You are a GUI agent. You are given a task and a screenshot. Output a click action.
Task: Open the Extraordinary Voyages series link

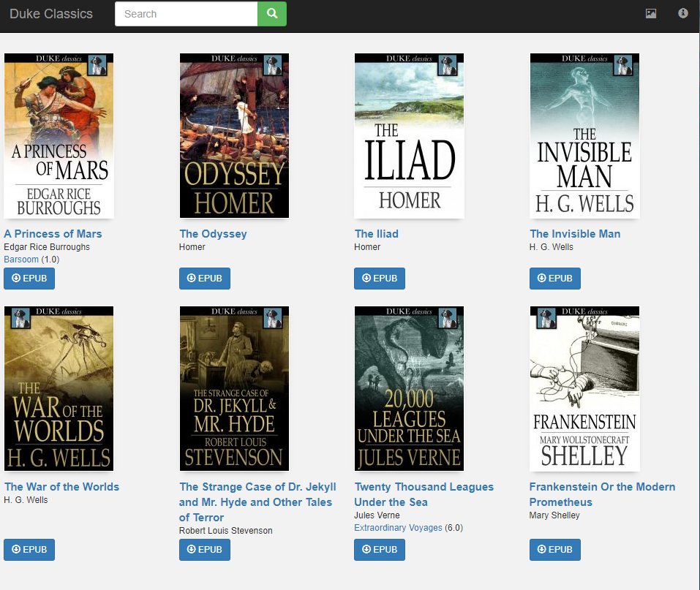point(398,528)
